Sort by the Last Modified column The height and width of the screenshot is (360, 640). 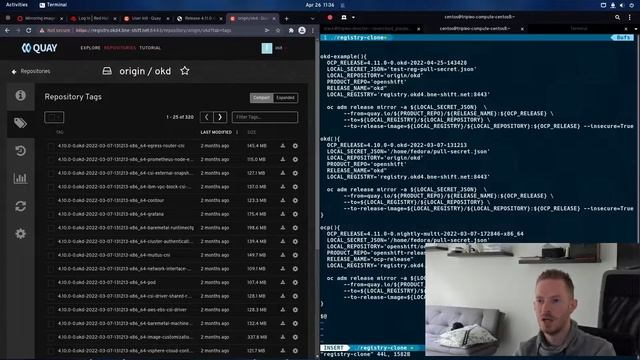pyautogui.click(x=216, y=132)
